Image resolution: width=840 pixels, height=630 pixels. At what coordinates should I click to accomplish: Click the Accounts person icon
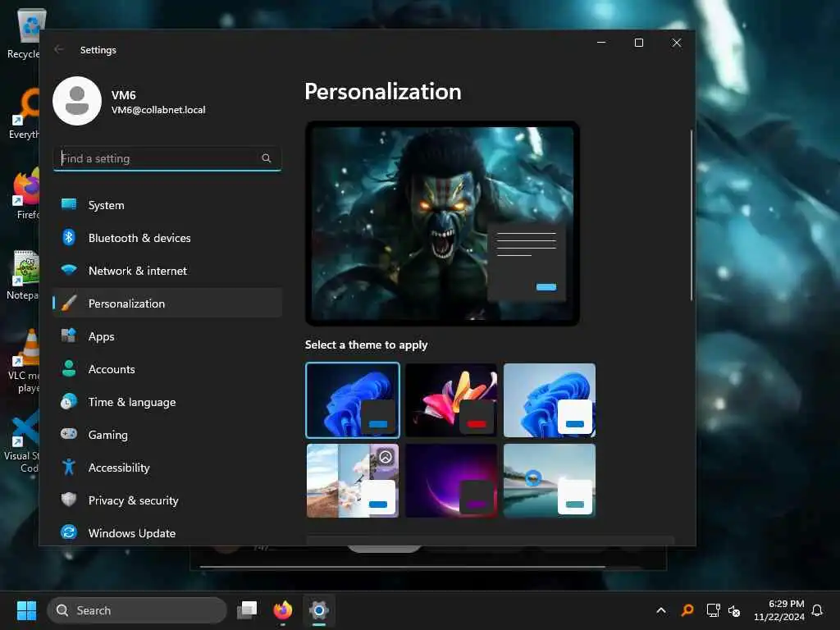click(x=69, y=368)
